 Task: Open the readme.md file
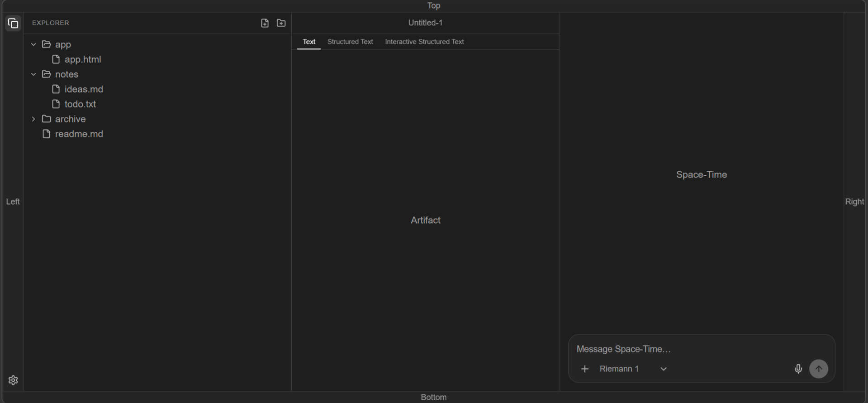(79, 134)
